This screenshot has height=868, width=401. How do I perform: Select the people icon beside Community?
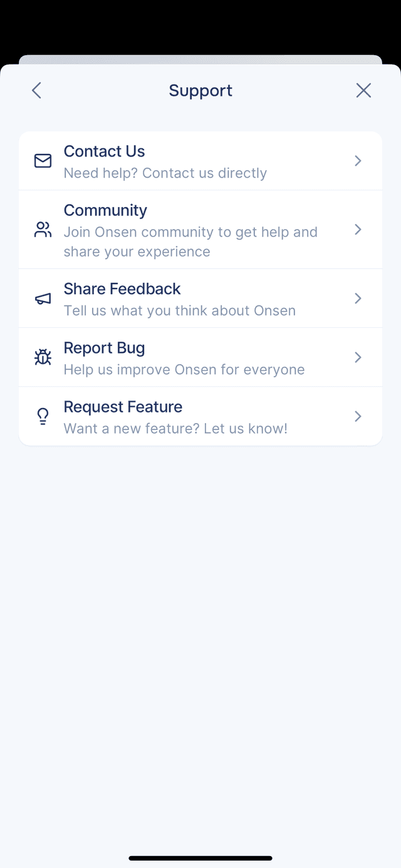[42, 230]
